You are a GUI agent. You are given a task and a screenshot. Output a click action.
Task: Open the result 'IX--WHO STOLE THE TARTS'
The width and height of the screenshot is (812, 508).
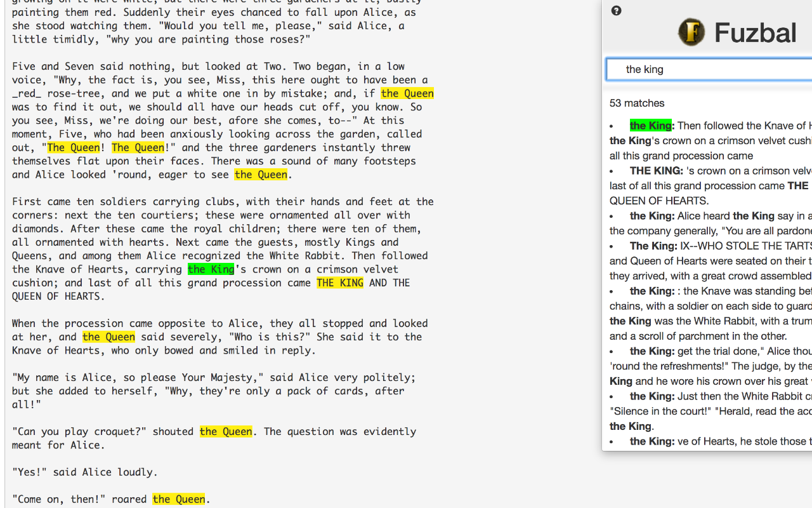pos(710,260)
